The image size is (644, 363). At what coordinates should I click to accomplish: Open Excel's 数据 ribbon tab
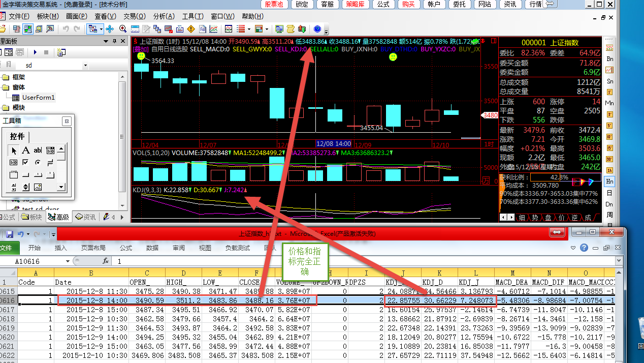coord(152,248)
